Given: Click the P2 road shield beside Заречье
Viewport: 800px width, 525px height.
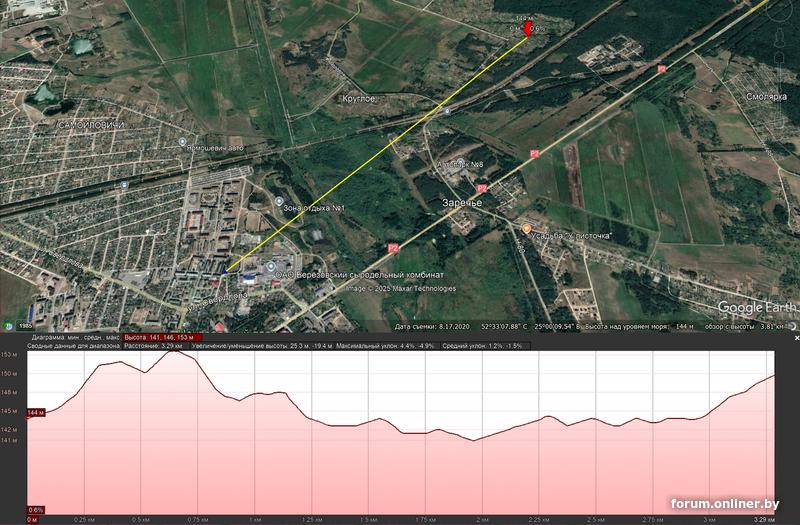Looking at the screenshot, I should pyautogui.click(x=482, y=188).
